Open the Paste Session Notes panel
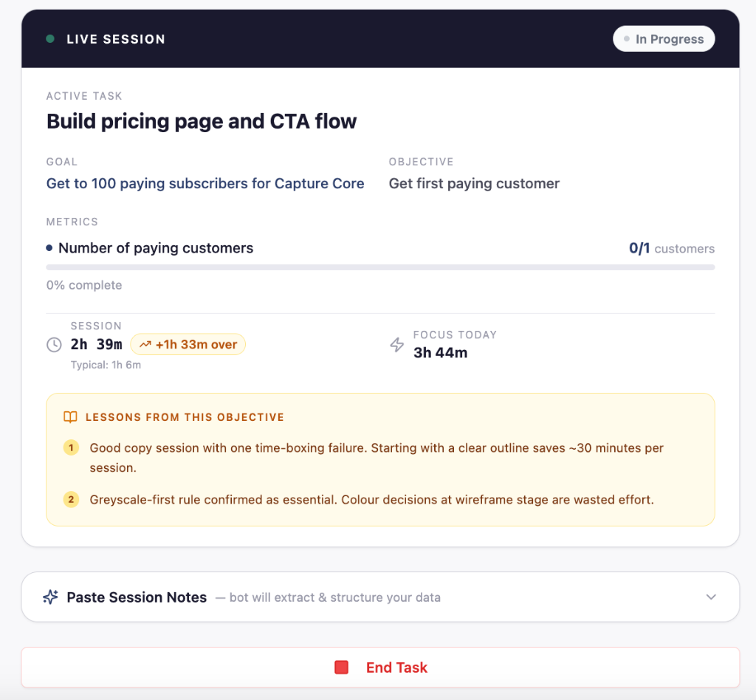 (x=380, y=597)
